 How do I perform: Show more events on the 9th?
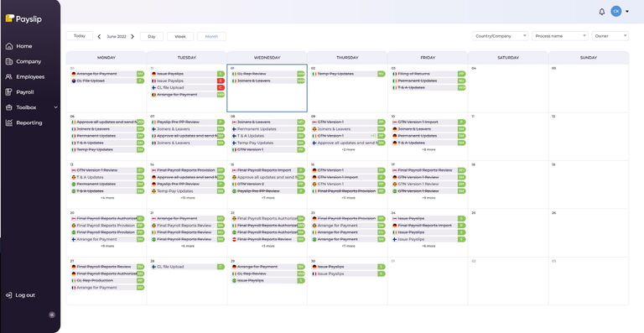(x=348, y=150)
